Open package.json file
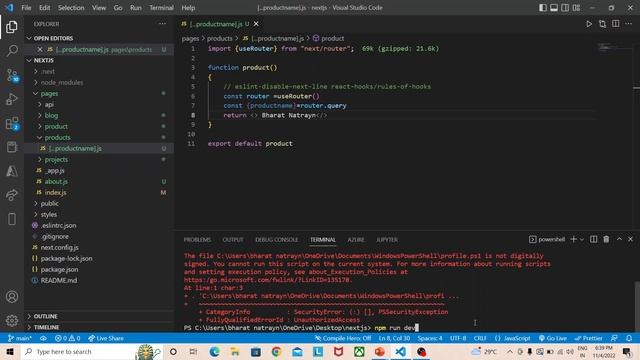The height and width of the screenshot is (360, 640). [59, 269]
